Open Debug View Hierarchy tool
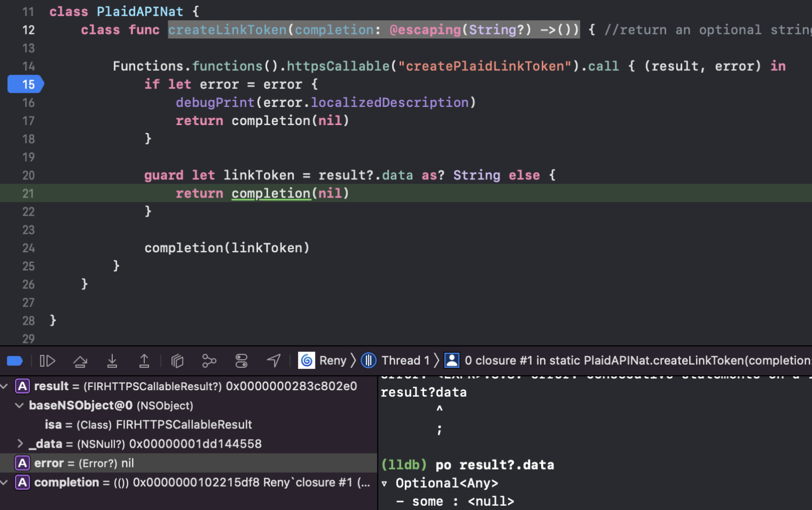The image size is (812, 510). coord(177,361)
